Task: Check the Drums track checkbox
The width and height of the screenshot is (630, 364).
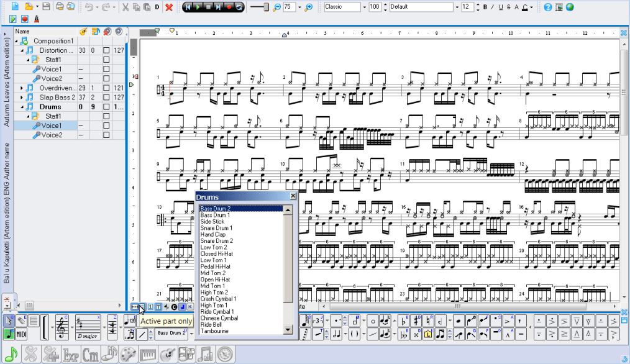Action: 106,107
